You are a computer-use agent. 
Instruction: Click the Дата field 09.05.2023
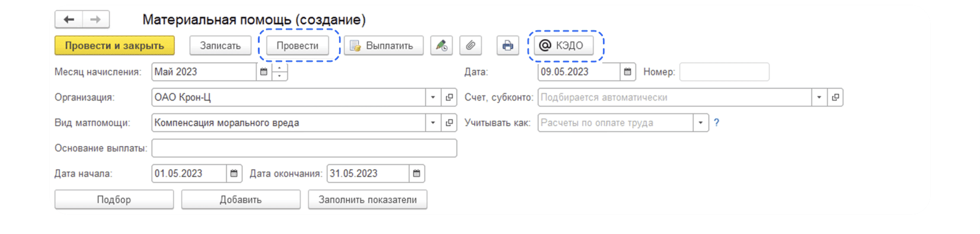[579, 72]
